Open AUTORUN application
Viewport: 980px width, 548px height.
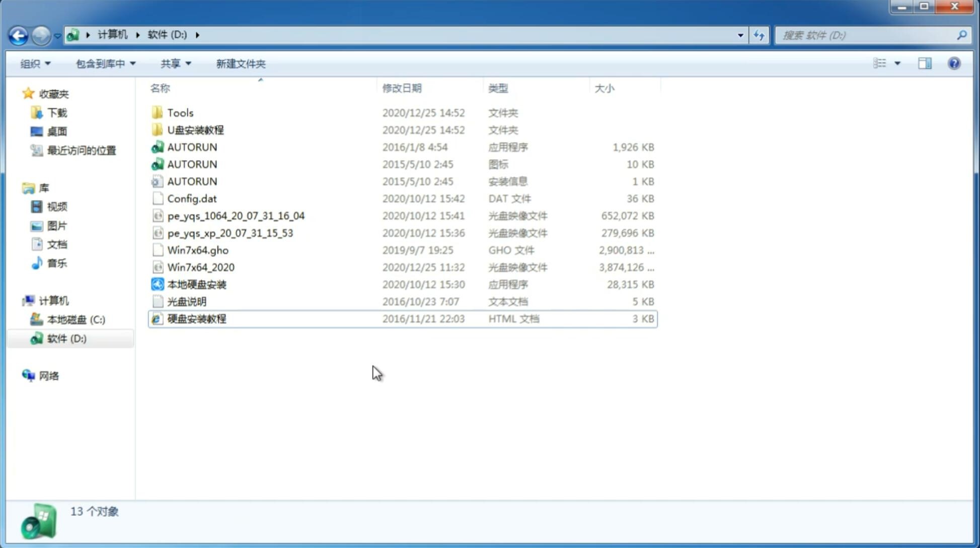(x=192, y=147)
